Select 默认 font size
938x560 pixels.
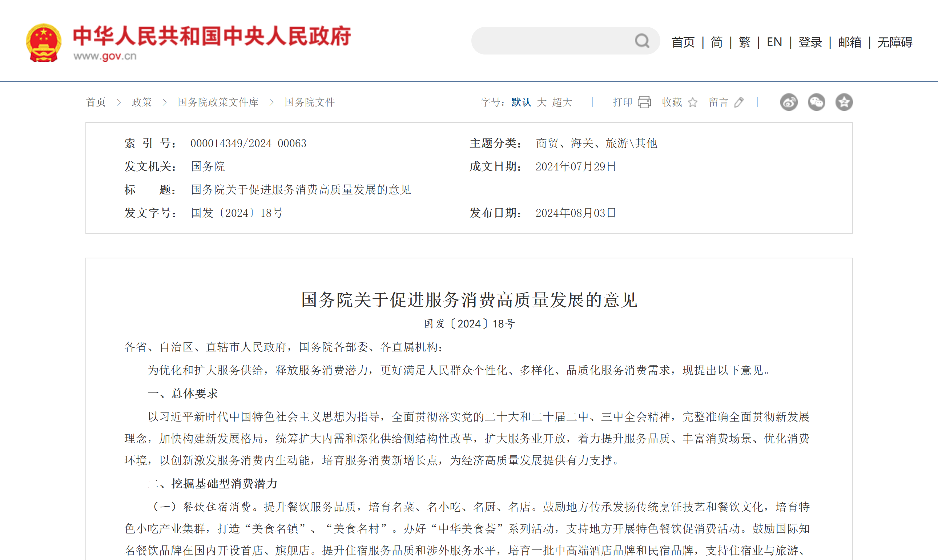[x=521, y=102]
